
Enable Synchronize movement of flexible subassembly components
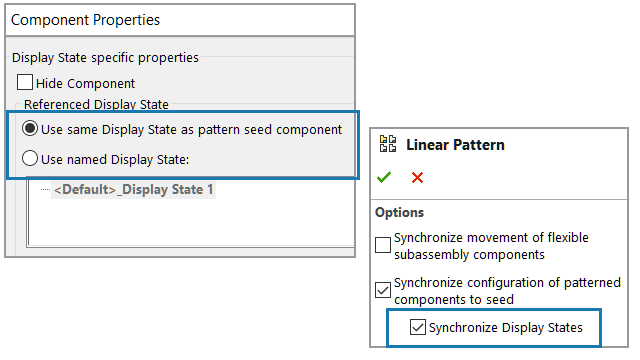pyautogui.click(x=383, y=245)
